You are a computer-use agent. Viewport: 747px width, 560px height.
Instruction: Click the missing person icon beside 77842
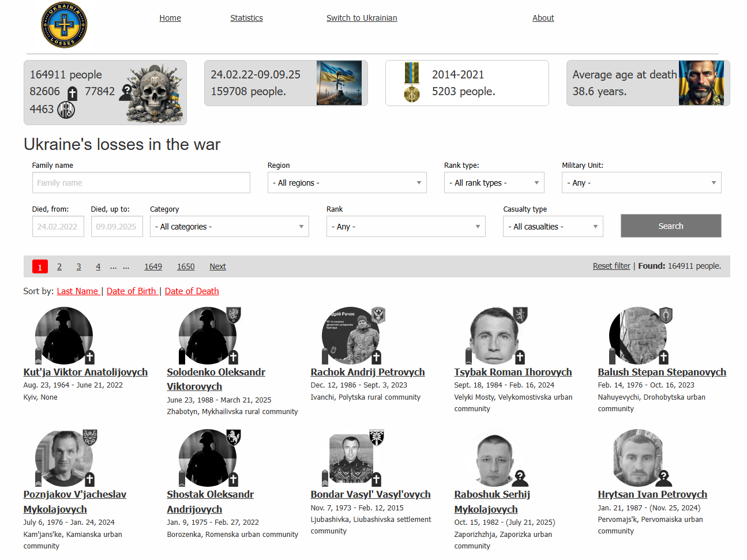125,93
